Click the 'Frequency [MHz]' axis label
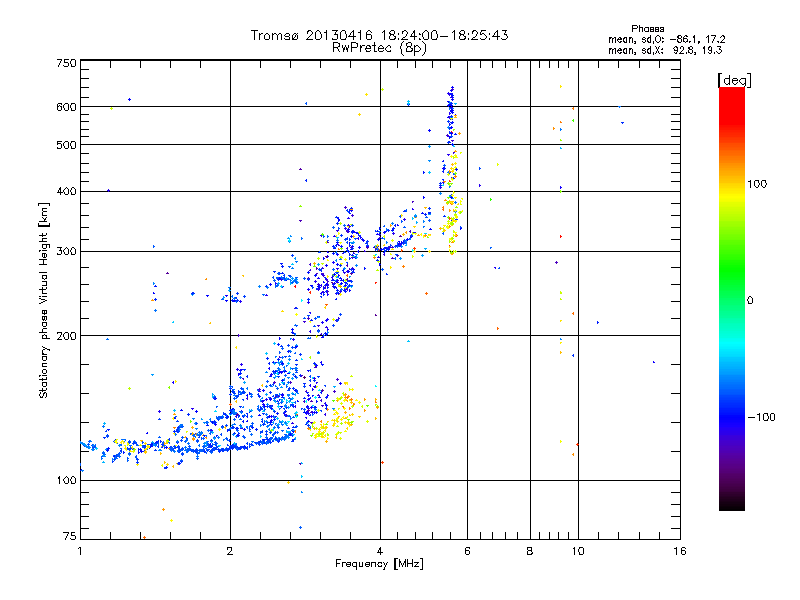Image resolution: width=800 pixels, height=600 pixels. pos(379,564)
